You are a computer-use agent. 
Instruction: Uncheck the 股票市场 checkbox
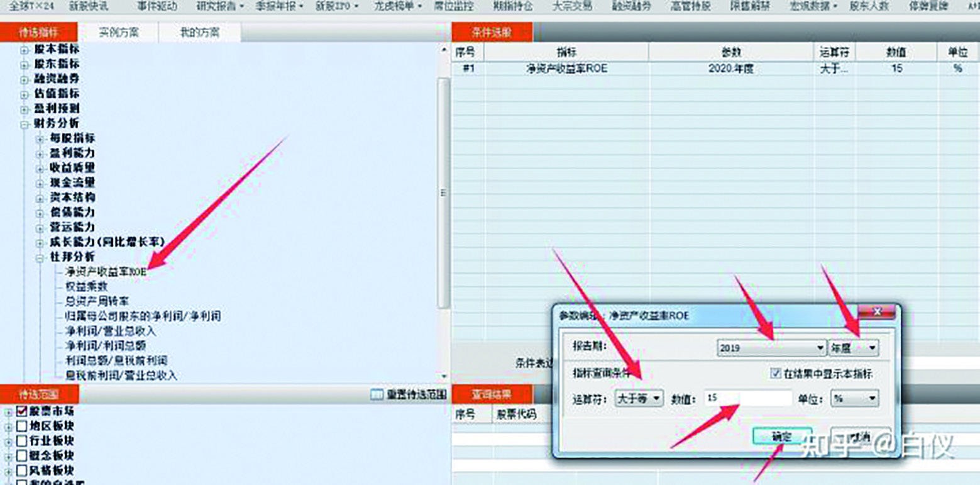click(21, 411)
